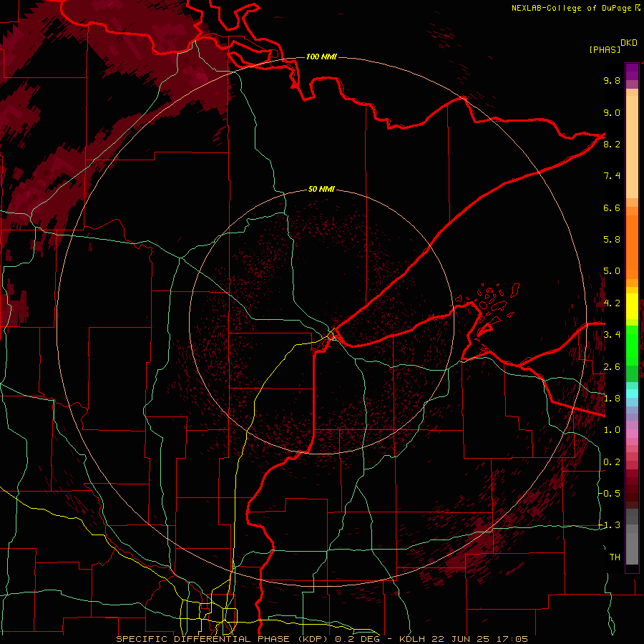The image size is (644, 644).
Task: Click the 100 NMI range ring label
Action: coord(321,57)
